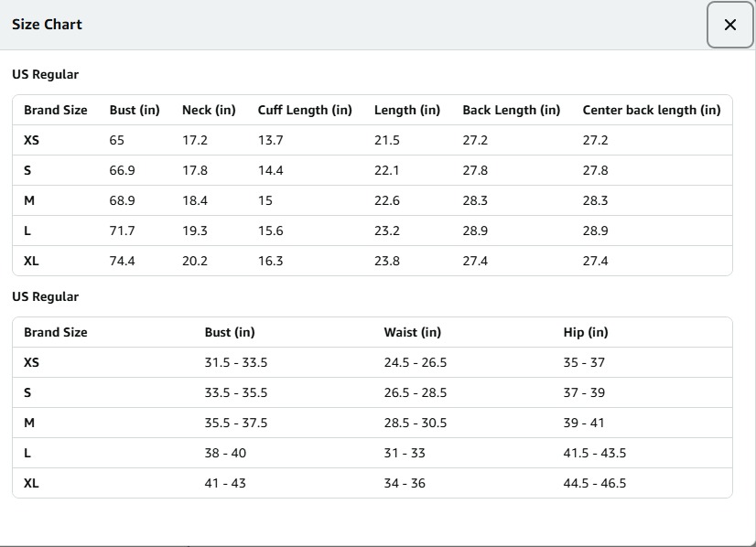The height and width of the screenshot is (547, 756).
Task: Click the 44.5 - 46.5 hip range
Action: coord(595,483)
